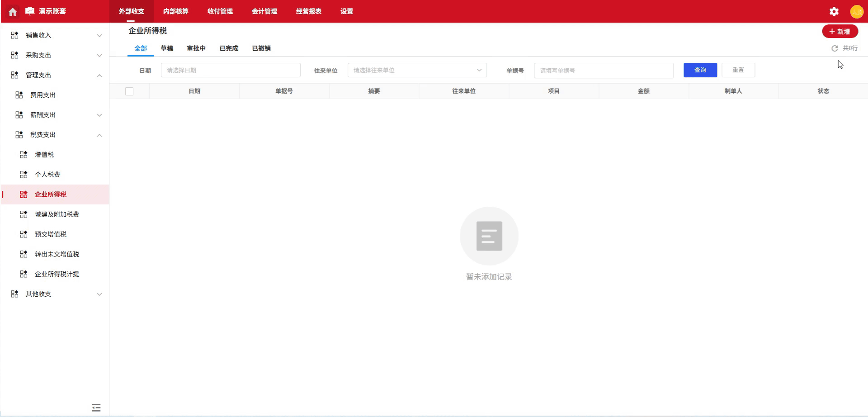Viewport: 868px width, 417px height.
Task: Collapse the sidebar using the bottom icon
Action: pyautogui.click(x=96, y=408)
